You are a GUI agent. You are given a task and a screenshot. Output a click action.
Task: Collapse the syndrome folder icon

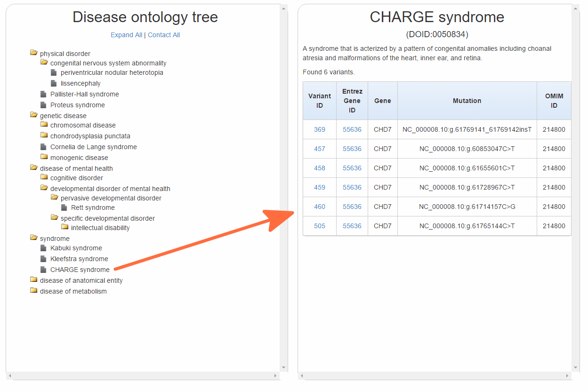(33, 238)
